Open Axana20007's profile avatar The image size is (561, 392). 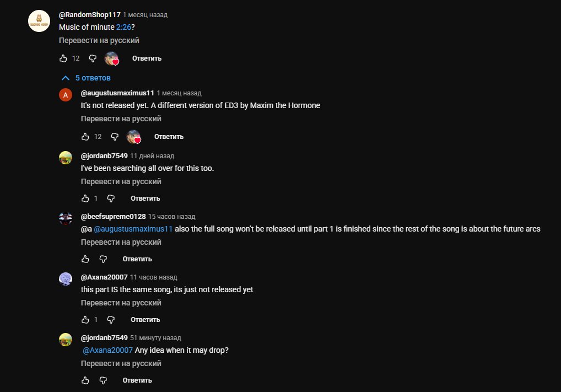(66, 278)
